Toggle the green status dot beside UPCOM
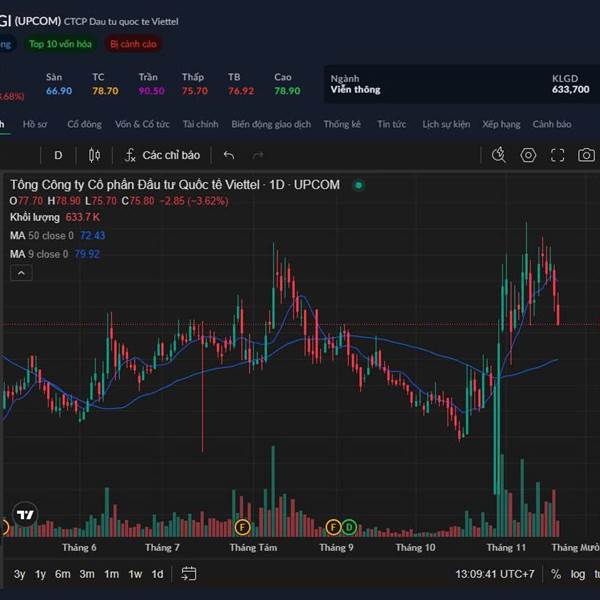600x600 pixels. pos(359,185)
